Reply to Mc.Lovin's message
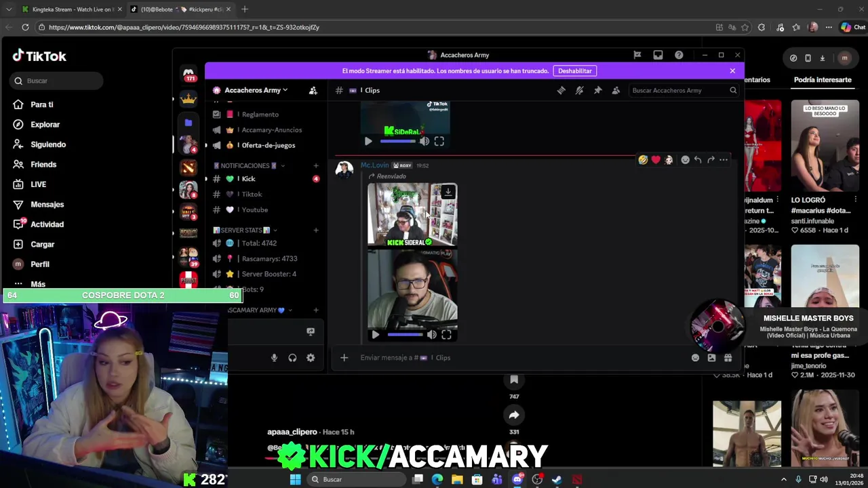Image resolution: width=868 pixels, height=488 pixels. click(698, 160)
